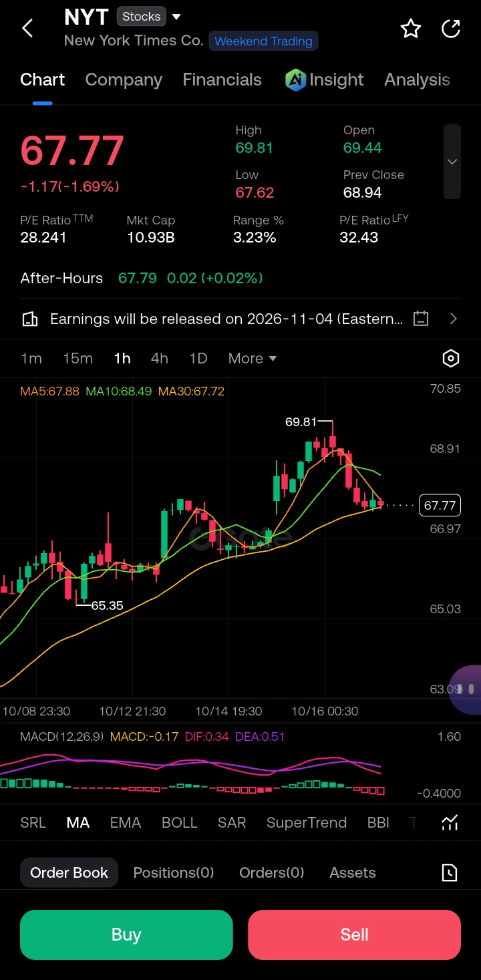The height and width of the screenshot is (980, 481).
Task: Open the Order Book tab
Action: pos(69,872)
